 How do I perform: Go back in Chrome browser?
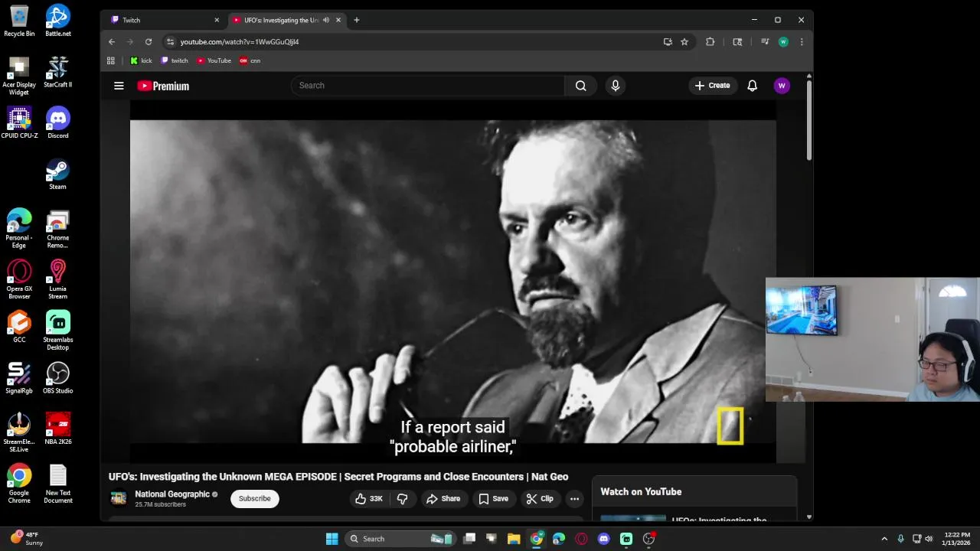pos(112,42)
